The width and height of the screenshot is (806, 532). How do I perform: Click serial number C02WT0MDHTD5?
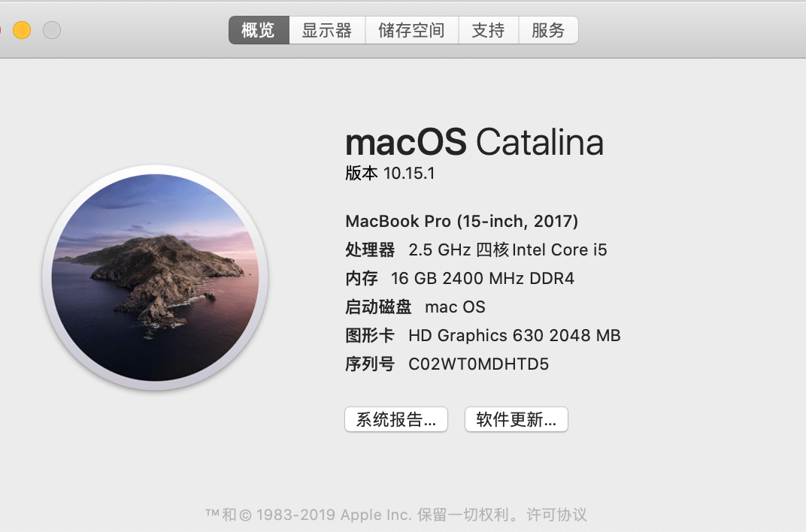click(478, 364)
